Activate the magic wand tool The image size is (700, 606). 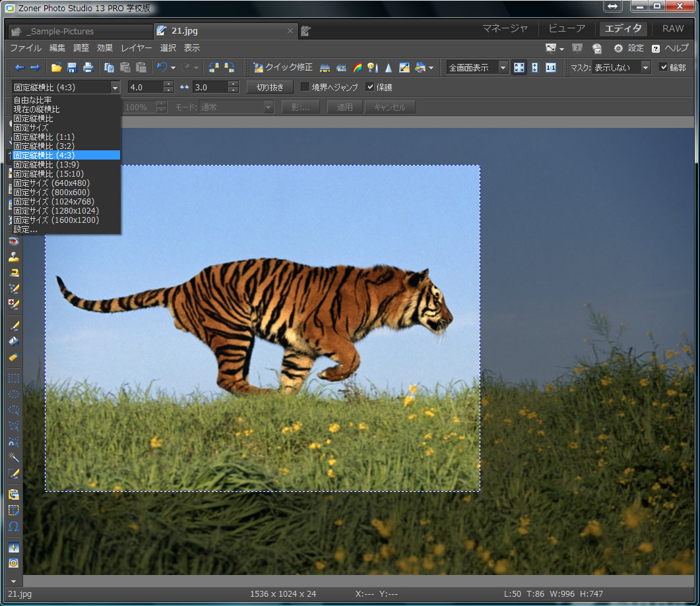click(x=13, y=456)
